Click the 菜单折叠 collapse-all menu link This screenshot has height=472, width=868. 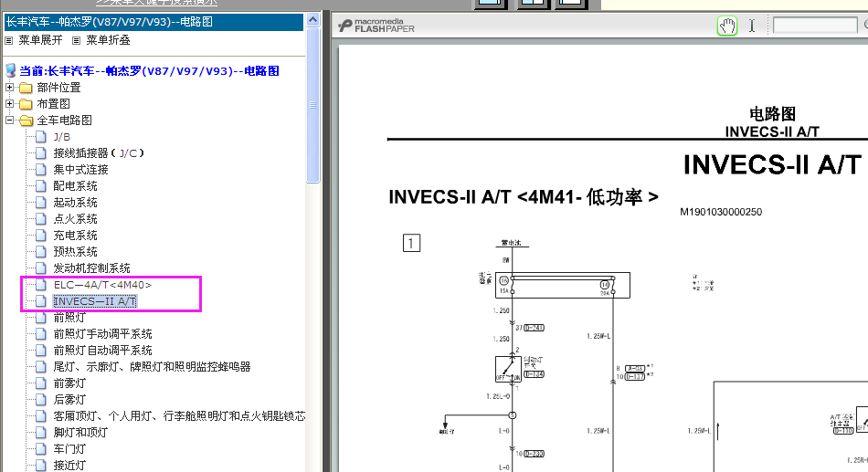(x=108, y=40)
